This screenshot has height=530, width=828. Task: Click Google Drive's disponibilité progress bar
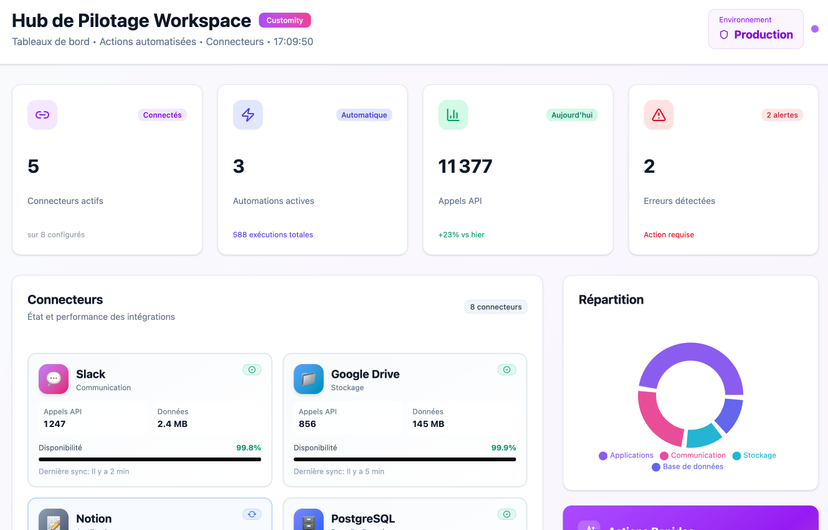pos(405,459)
